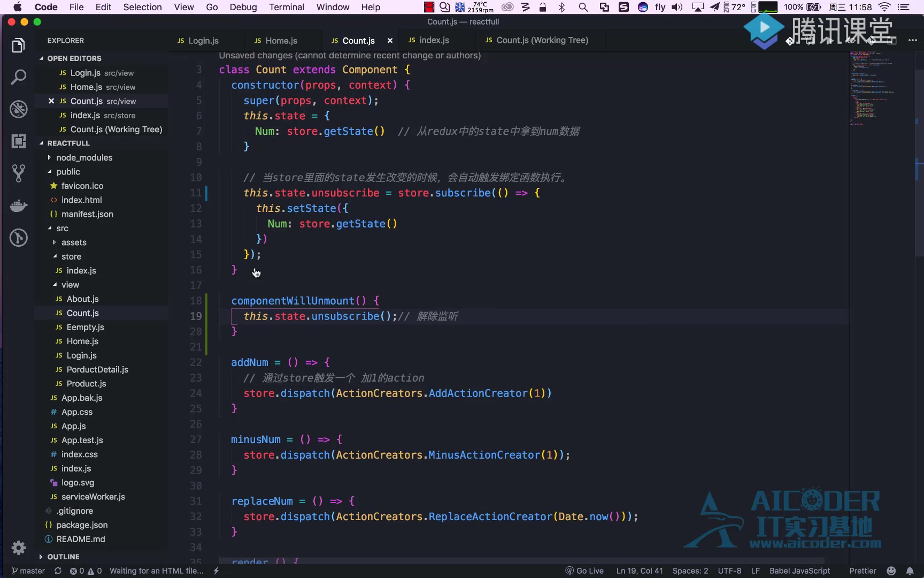
Task: Open the Debug activity bar icon
Action: pyautogui.click(x=18, y=109)
